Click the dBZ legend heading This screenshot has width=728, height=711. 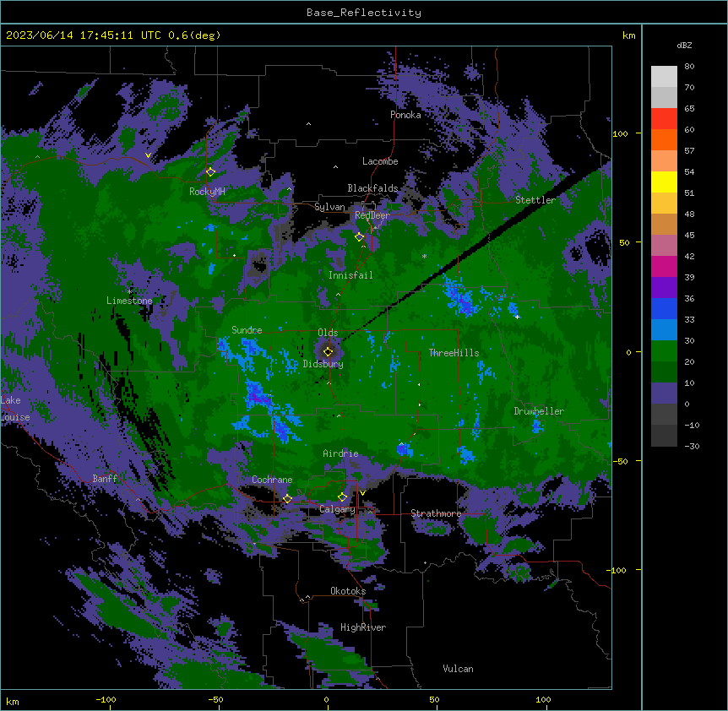pos(684,46)
